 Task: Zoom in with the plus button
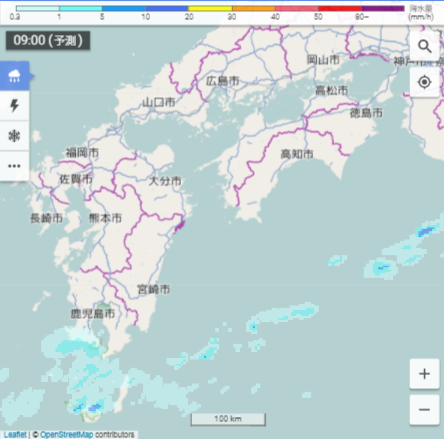click(x=424, y=374)
